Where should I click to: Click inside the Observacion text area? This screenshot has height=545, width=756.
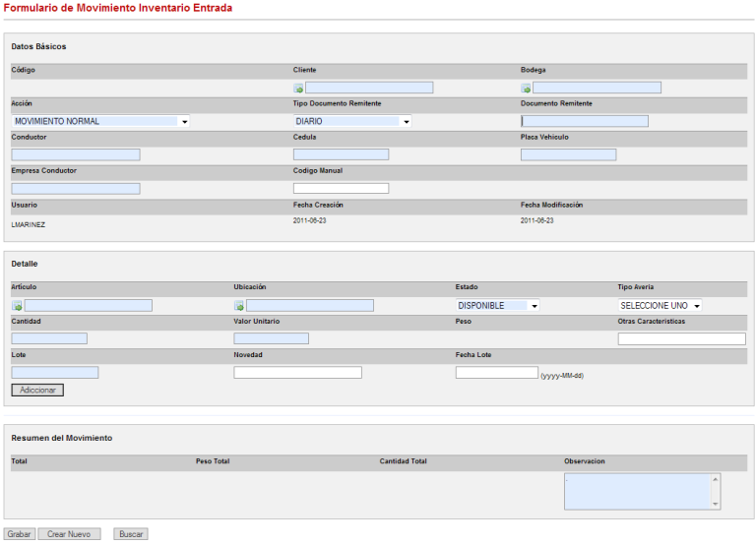pyautogui.click(x=636, y=491)
